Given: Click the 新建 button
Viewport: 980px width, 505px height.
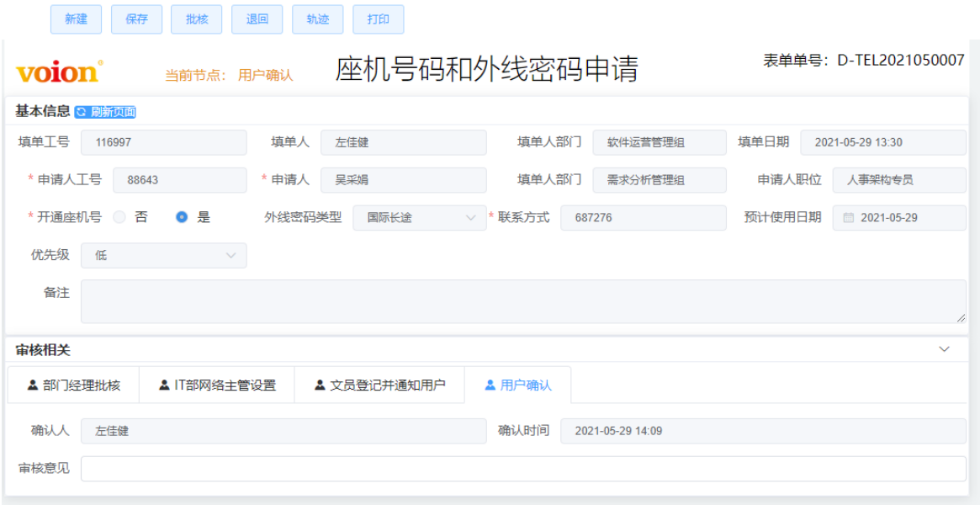Looking at the screenshot, I should tap(77, 19).
